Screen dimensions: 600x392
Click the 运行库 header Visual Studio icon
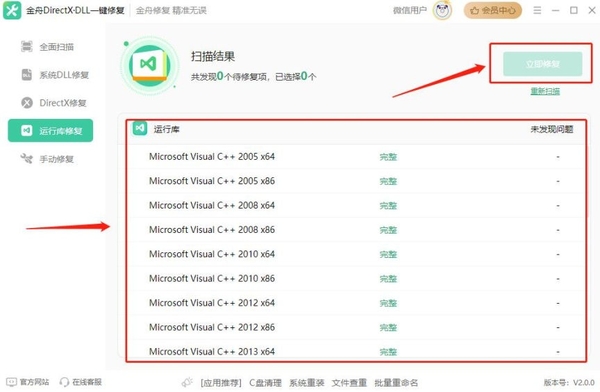pos(140,129)
